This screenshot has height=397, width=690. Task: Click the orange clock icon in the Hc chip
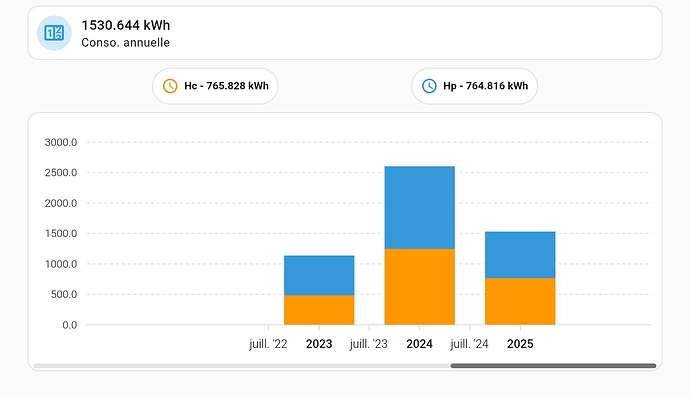[170, 86]
